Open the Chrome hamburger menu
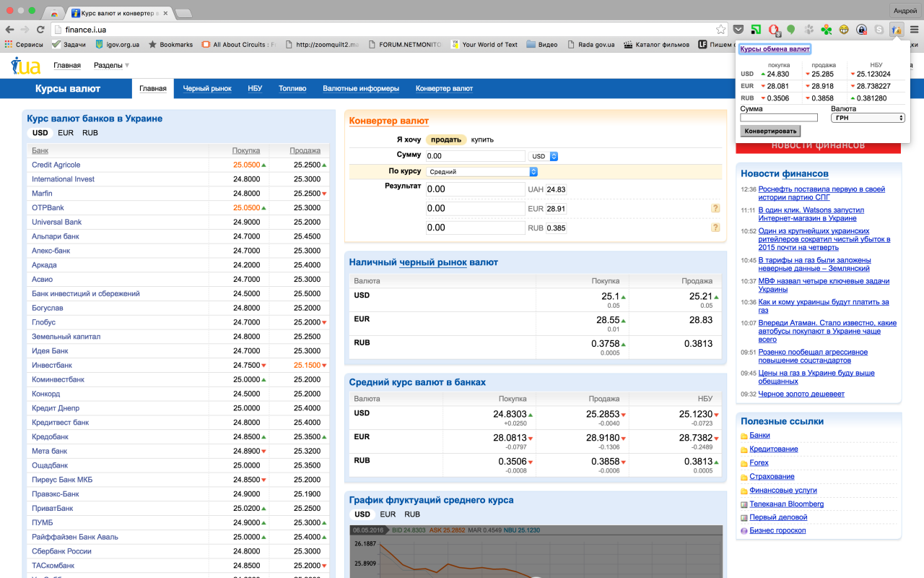The image size is (924, 578). [x=914, y=30]
